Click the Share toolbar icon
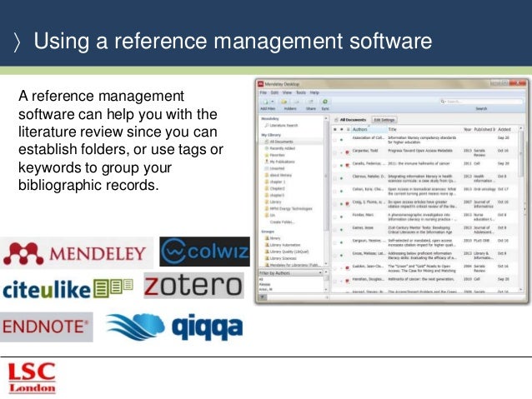The width and height of the screenshot is (532, 399). [310, 102]
